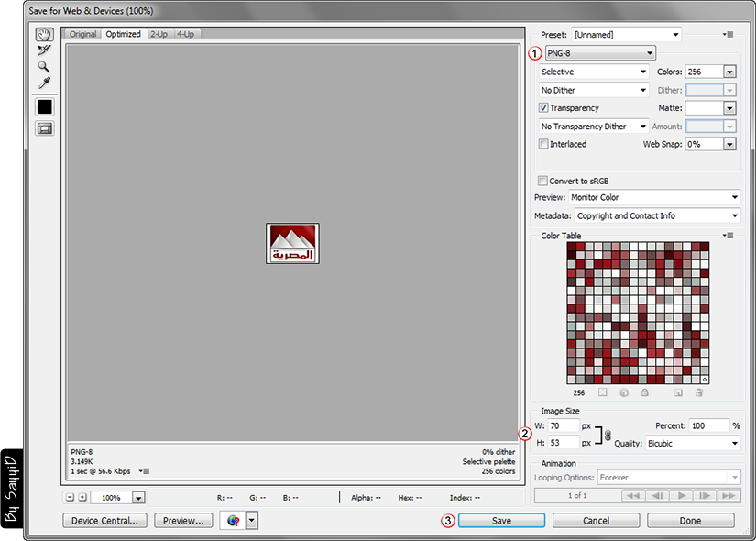The height and width of the screenshot is (541, 756).
Task: Click the image height field
Action: [x=564, y=443]
